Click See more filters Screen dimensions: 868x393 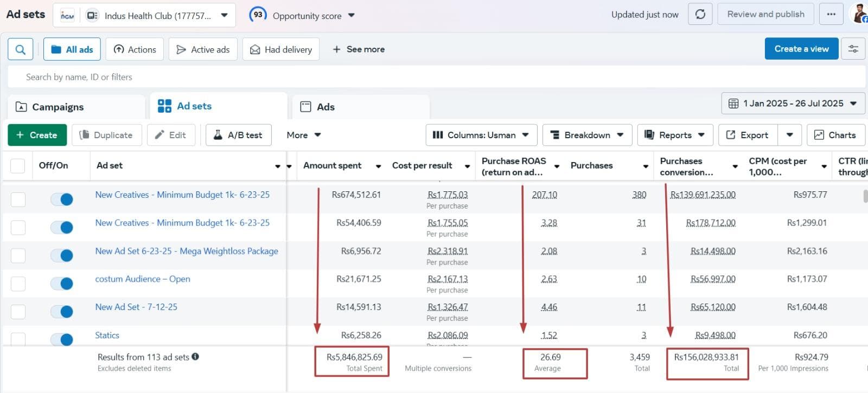(359, 49)
